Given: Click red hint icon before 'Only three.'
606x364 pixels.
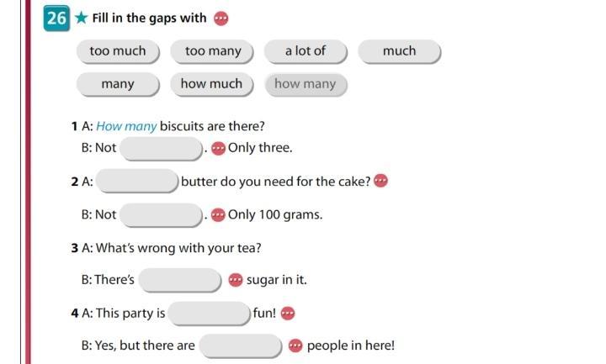Looking at the screenshot, I should (218, 148).
